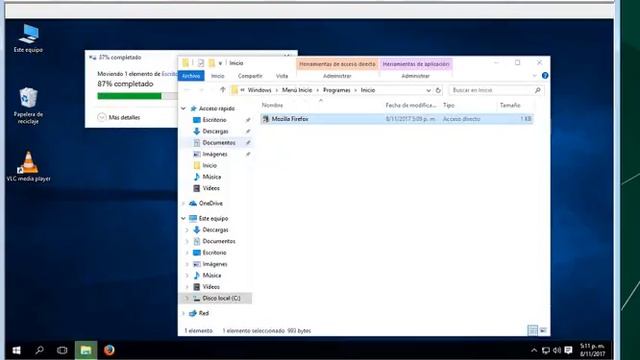Open the Explorer help question-mark icon
640x360 pixels.
coord(545,76)
